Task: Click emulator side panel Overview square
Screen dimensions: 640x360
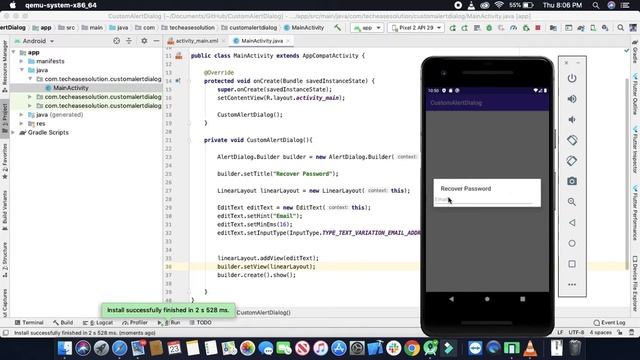Action: [572, 264]
